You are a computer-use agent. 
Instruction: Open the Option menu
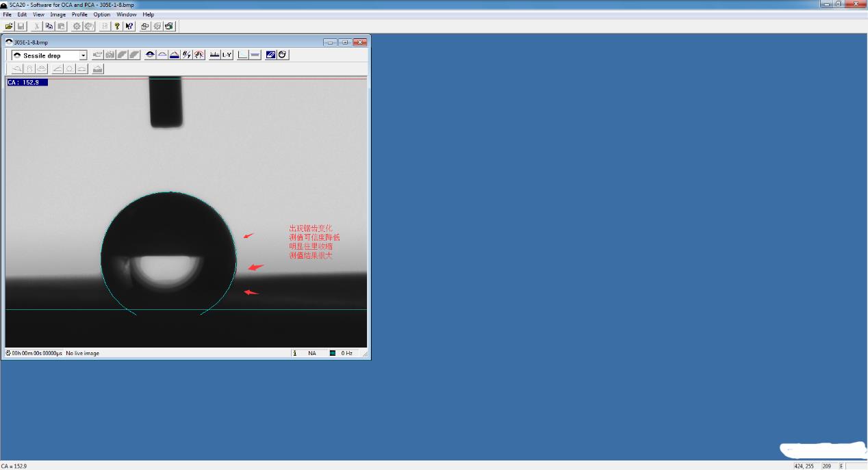(x=102, y=14)
